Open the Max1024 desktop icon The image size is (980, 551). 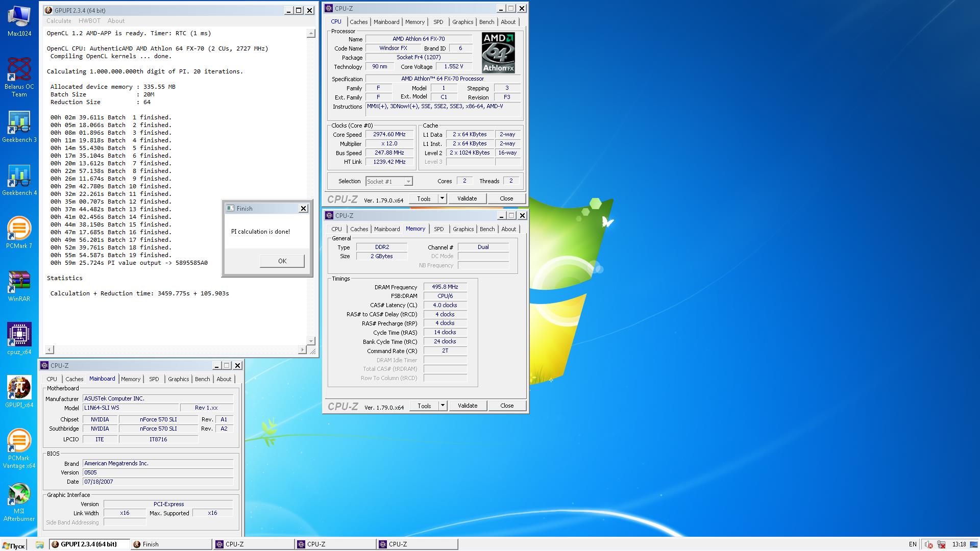pos(19,21)
